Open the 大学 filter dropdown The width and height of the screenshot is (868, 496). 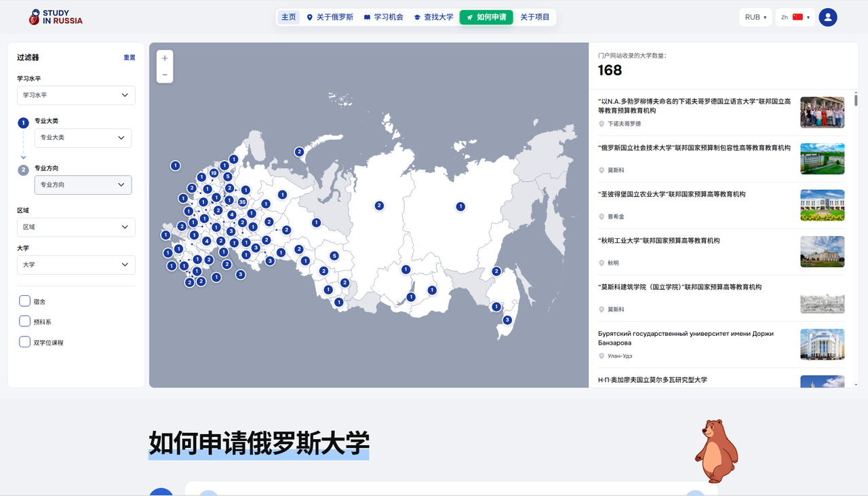pyautogui.click(x=76, y=265)
